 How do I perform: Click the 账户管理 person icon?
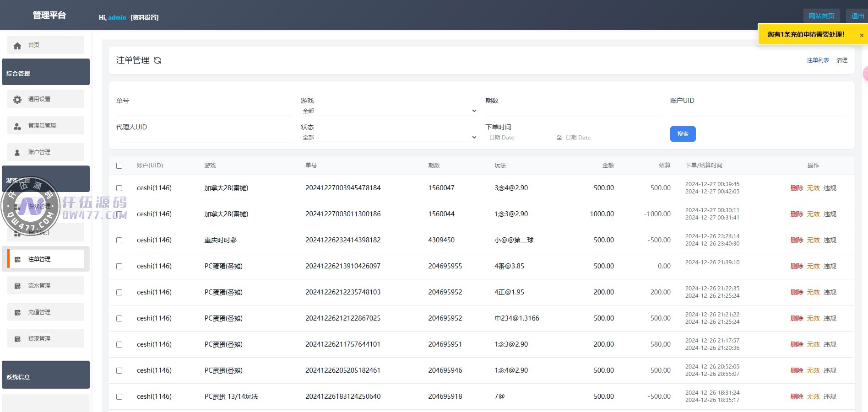17,153
